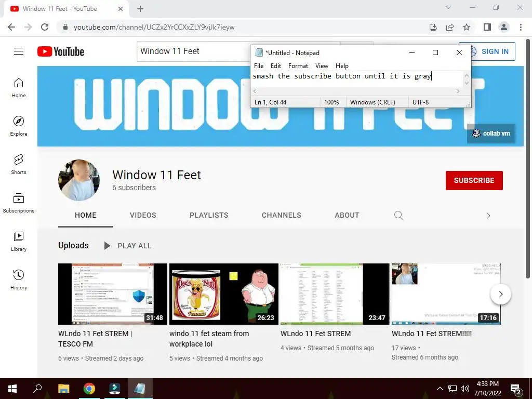This screenshot has width=532, height=399.
Task: Open network settings tray icon
Action: [453, 389]
